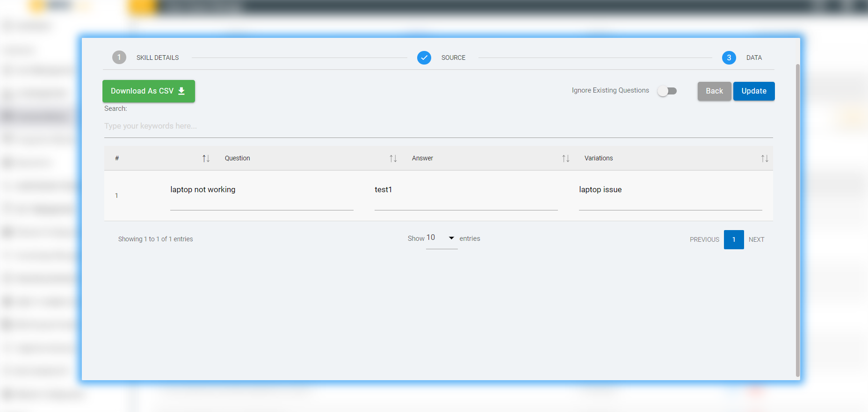Select page 1 in pagination
This screenshot has height=412, width=868.
734,239
